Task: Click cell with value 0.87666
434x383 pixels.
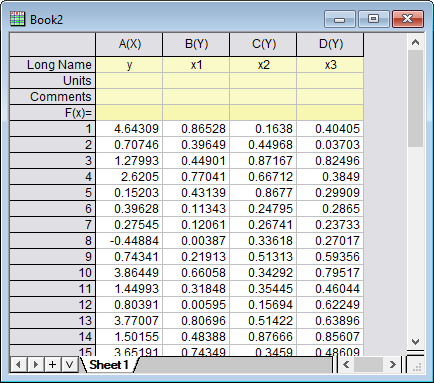Action: click(x=263, y=337)
